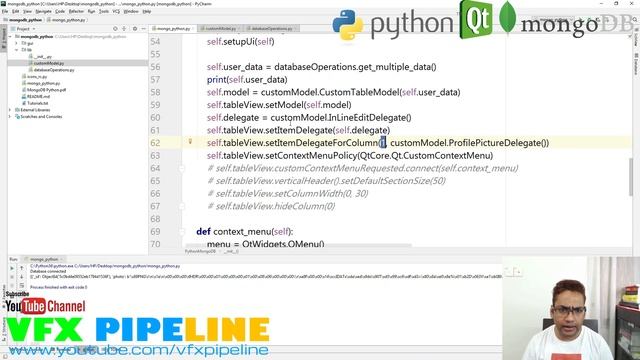Expand Scratches and Consoles node

[10, 117]
